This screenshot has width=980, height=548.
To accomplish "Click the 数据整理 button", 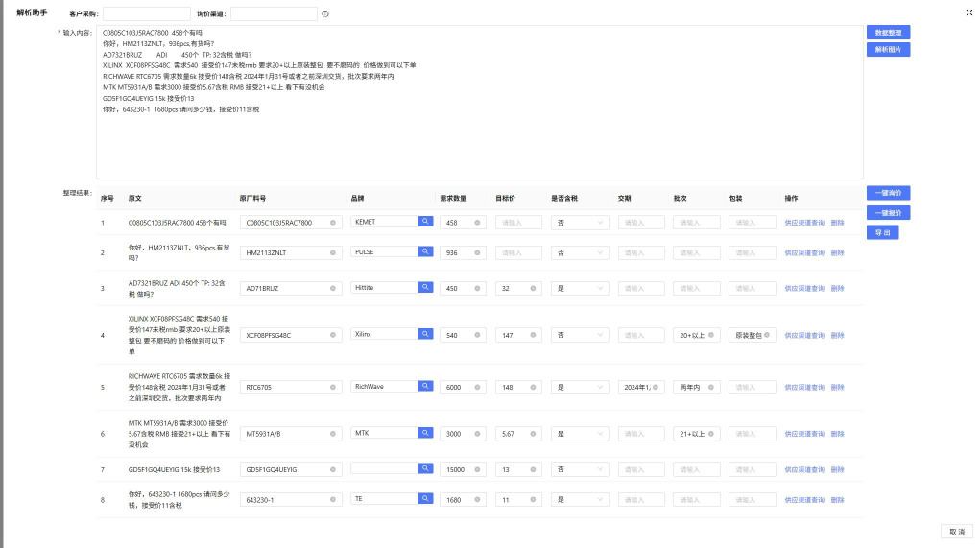I will click(x=888, y=33).
